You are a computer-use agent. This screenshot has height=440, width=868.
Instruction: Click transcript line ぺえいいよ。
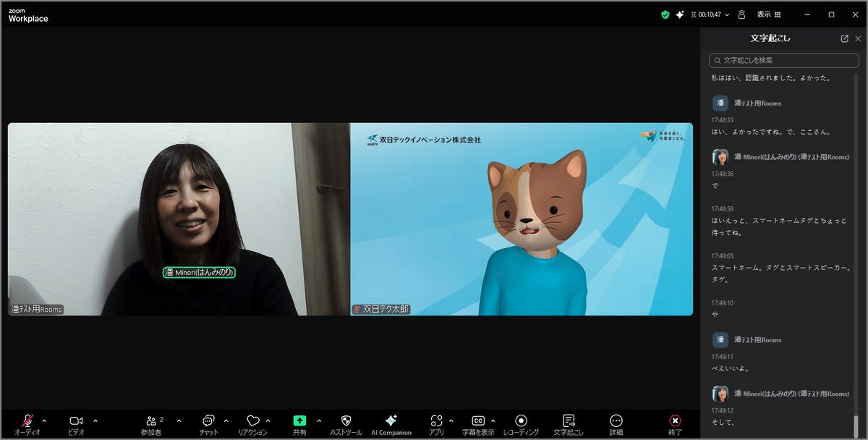730,368
